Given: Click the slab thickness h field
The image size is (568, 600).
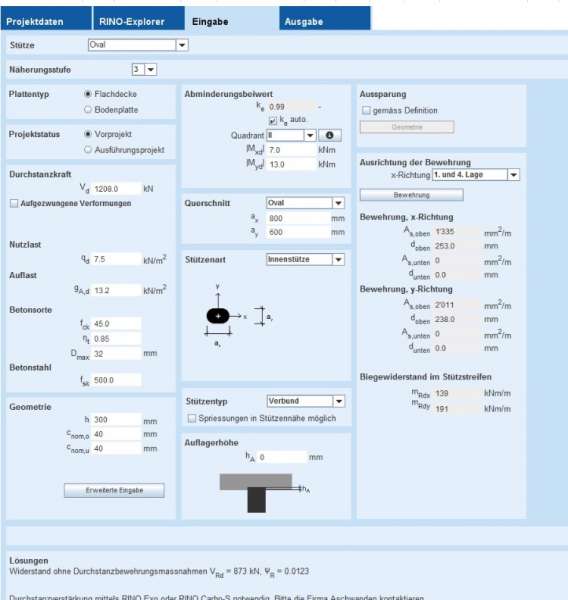Looking at the screenshot, I should point(116,420).
